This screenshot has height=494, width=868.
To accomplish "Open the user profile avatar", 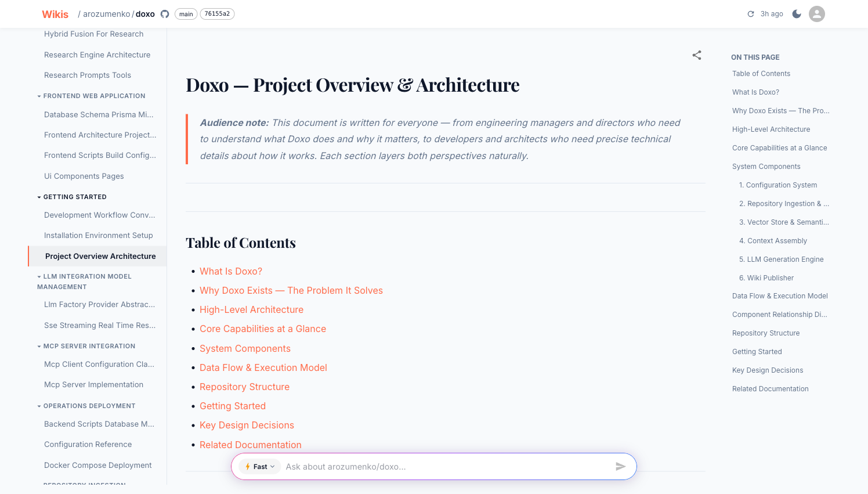I will click(816, 13).
